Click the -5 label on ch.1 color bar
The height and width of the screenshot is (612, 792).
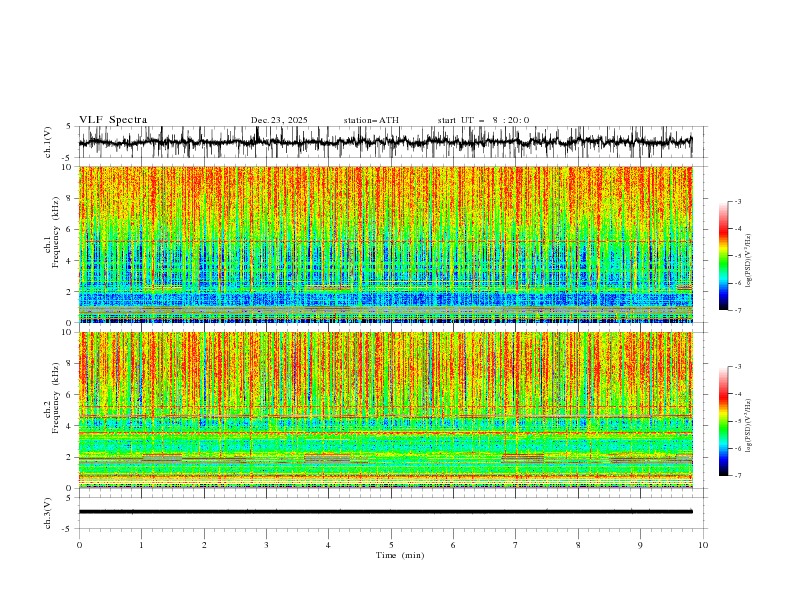pos(738,256)
